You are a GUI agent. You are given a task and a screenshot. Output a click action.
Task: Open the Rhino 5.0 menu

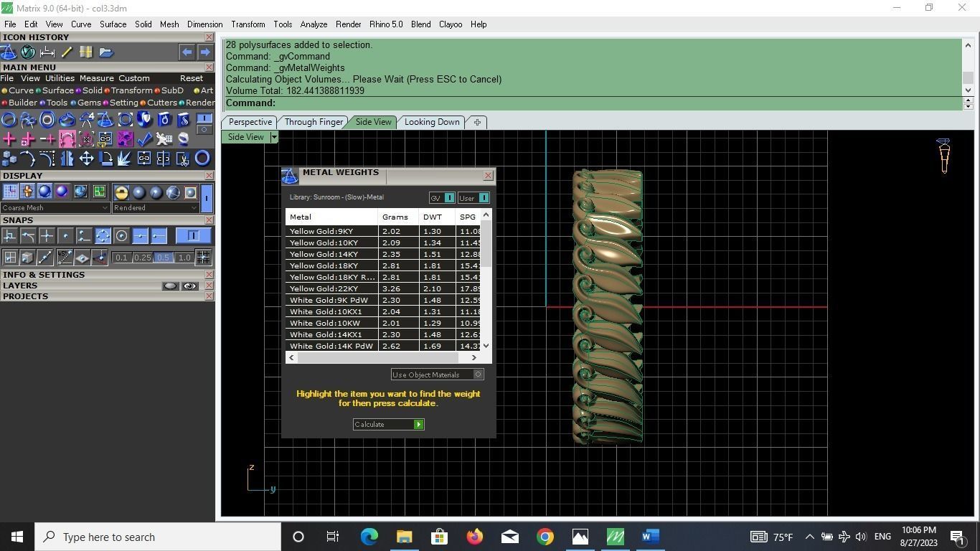point(386,24)
